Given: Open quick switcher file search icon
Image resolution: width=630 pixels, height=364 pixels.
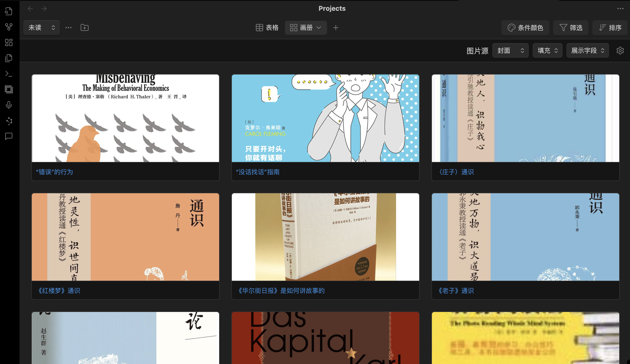Looking at the screenshot, I should [9, 11].
